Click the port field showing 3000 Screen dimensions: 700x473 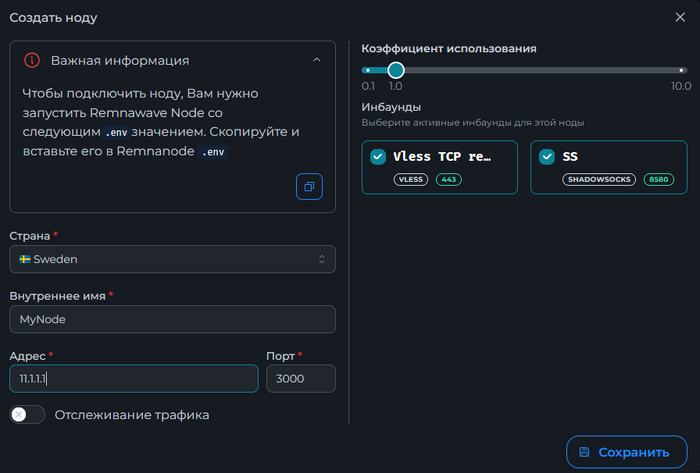300,379
